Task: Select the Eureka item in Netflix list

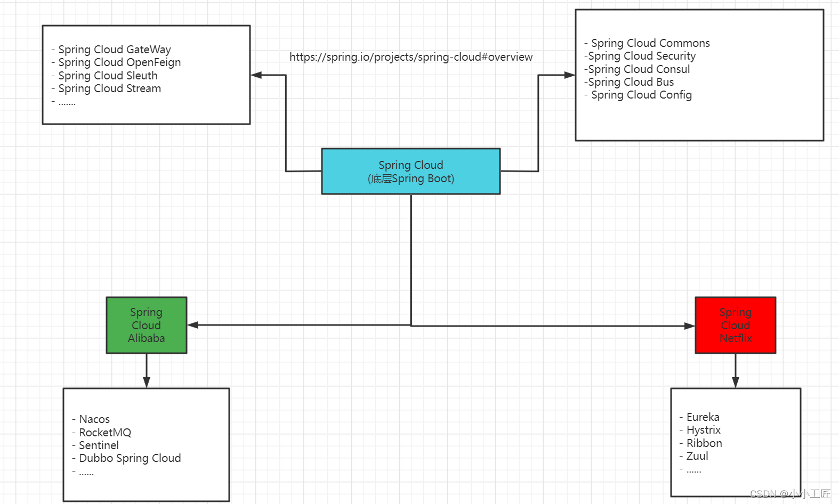Action: [703, 417]
